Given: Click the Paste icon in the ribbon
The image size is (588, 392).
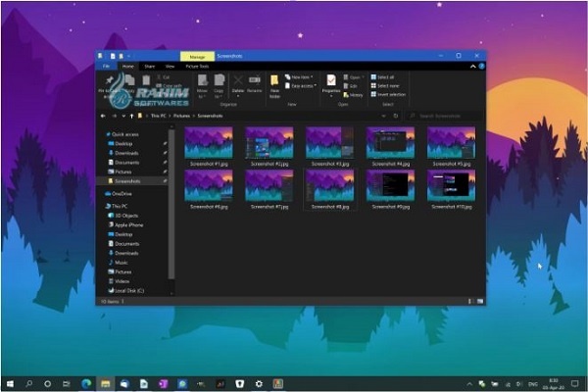Looking at the screenshot, I should pyautogui.click(x=146, y=80).
